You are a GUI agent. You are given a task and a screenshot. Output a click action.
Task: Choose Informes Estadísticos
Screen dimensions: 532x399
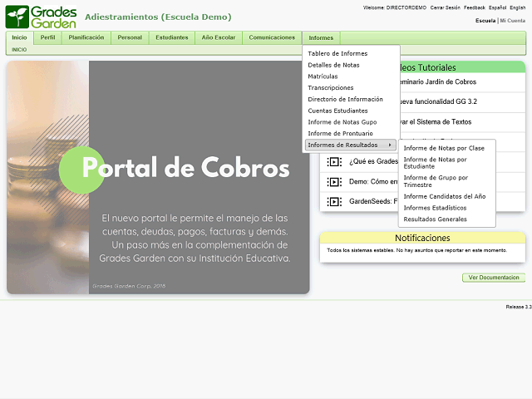(435, 208)
